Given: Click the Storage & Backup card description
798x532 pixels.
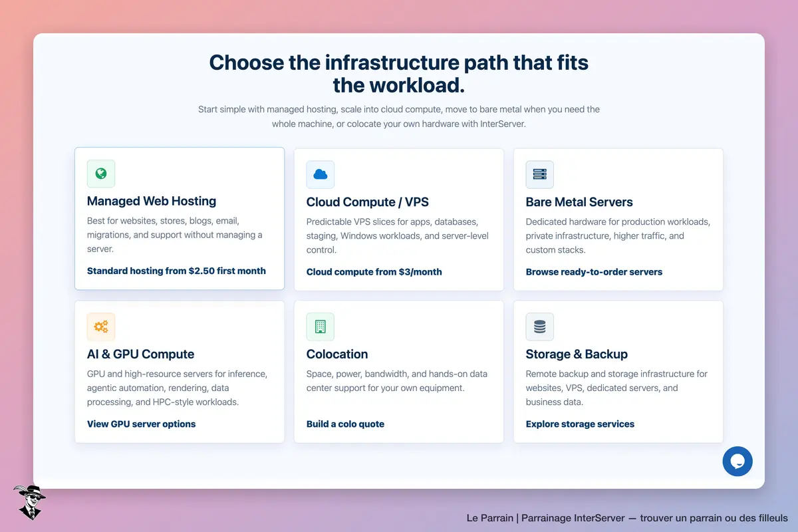Looking at the screenshot, I should pos(616,388).
